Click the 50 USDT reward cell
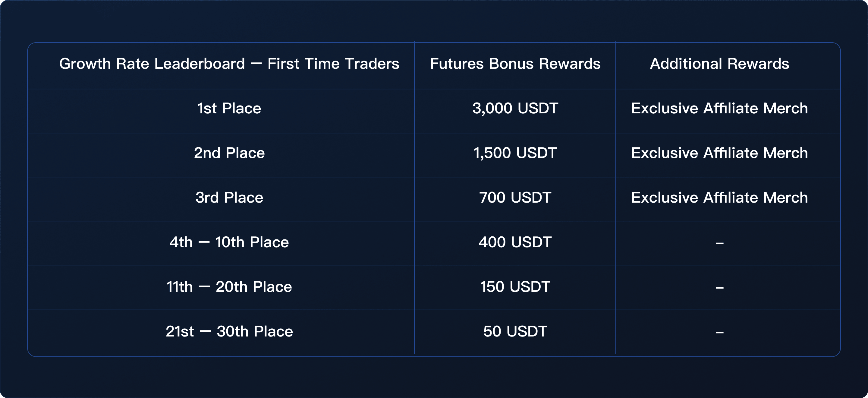 pyautogui.click(x=515, y=331)
